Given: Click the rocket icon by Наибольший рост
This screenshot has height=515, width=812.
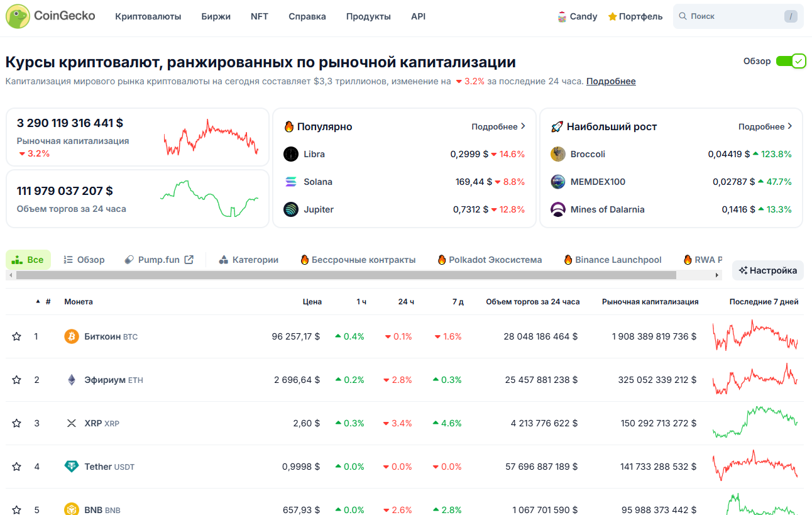Looking at the screenshot, I should (x=556, y=126).
